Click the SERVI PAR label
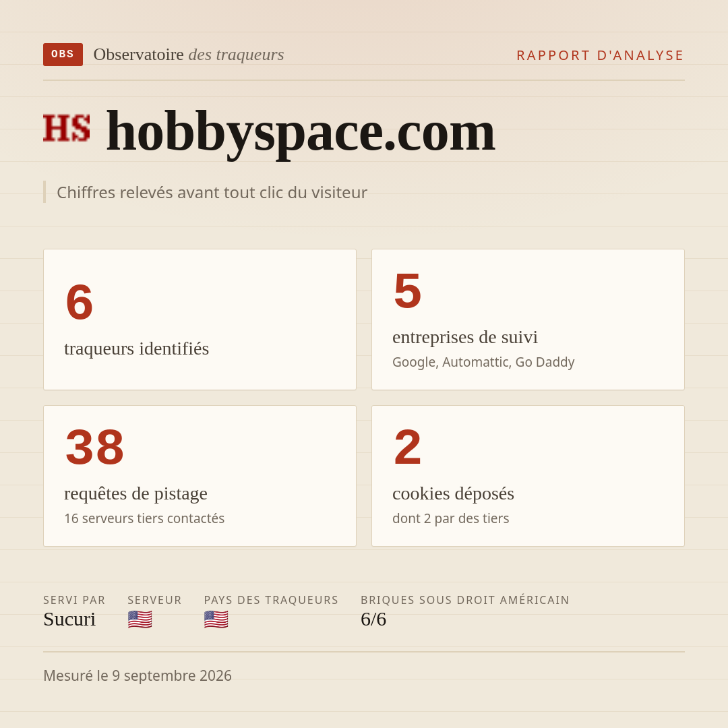 74,600
